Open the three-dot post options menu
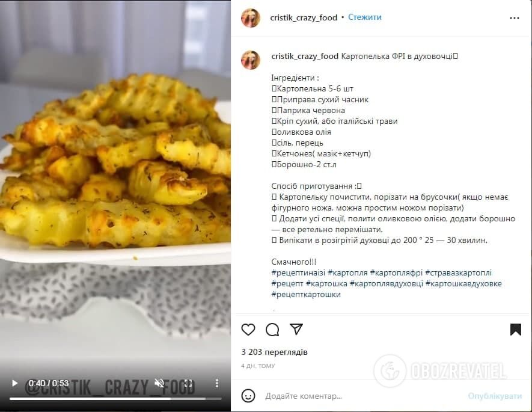532x412 pixels. click(x=515, y=18)
